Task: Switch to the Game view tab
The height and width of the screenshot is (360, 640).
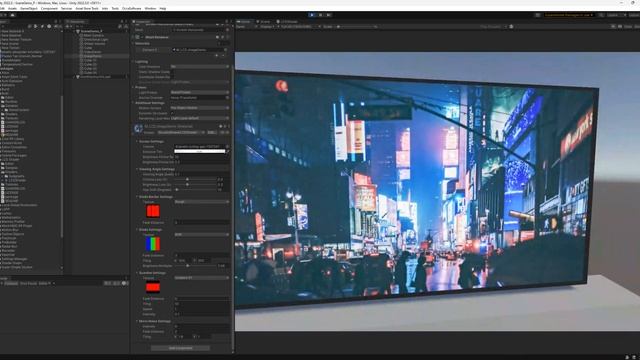Action: click(244, 22)
